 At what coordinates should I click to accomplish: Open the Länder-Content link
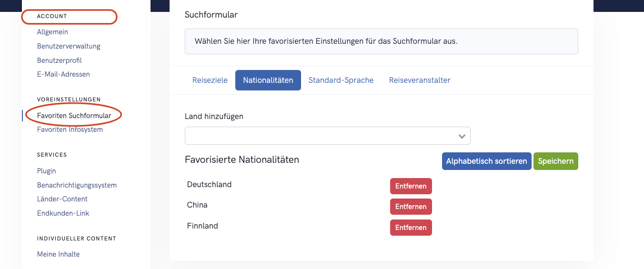click(x=62, y=199)
